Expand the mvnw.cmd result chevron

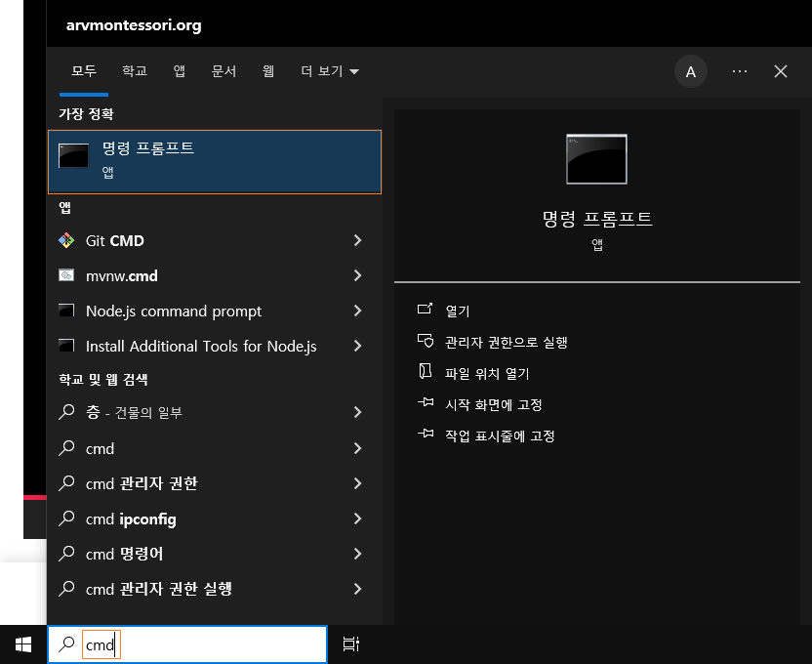[x=357, y=275]
